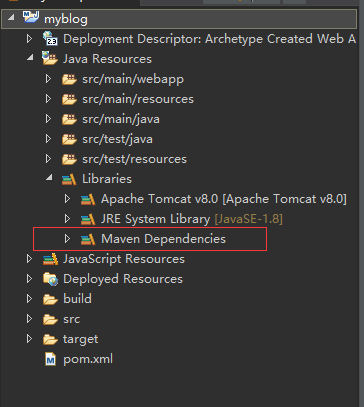Collapse the Libraries node
364x407 pixels.
tap(49, 178)
